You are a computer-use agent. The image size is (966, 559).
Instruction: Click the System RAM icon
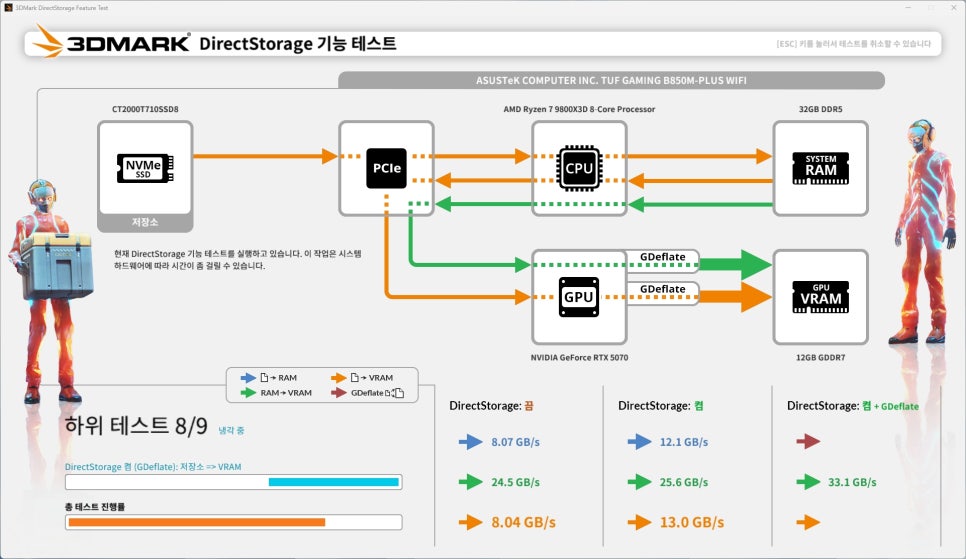click(821, 168)
